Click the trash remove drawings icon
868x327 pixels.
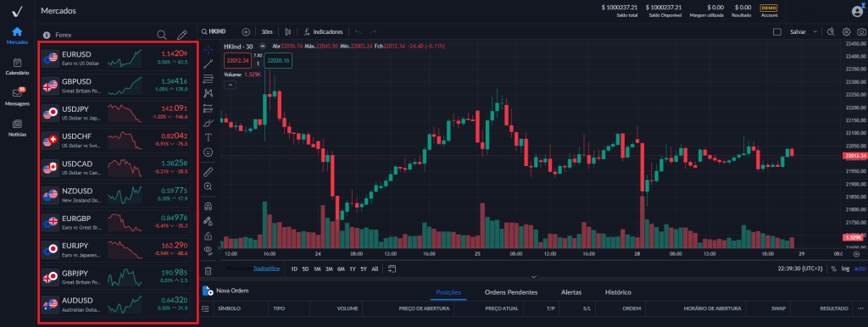209,270
